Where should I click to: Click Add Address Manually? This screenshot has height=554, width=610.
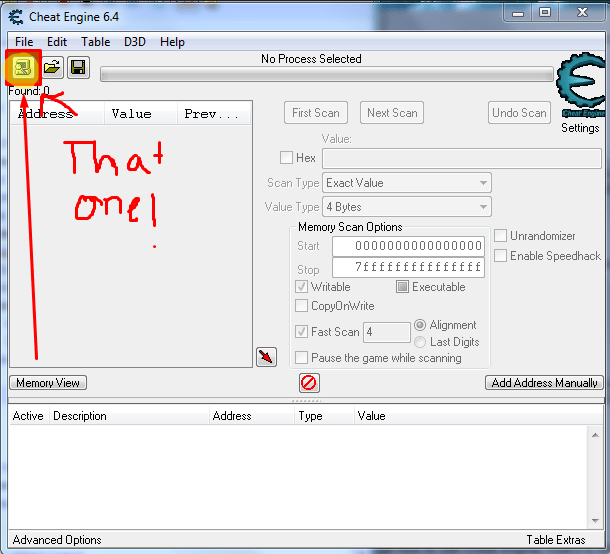544,383
